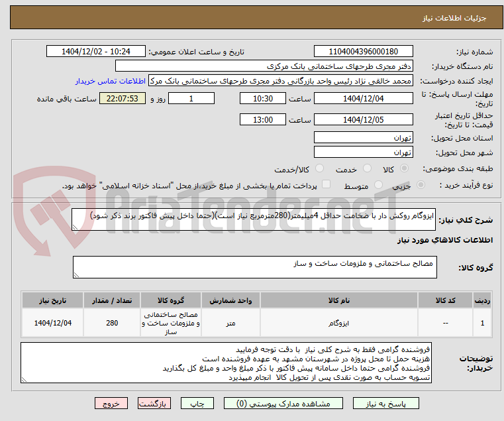Click the گروه کالا column header
Image resolution: width=504 pixels, height=421 pixels.
click(171, 300)
